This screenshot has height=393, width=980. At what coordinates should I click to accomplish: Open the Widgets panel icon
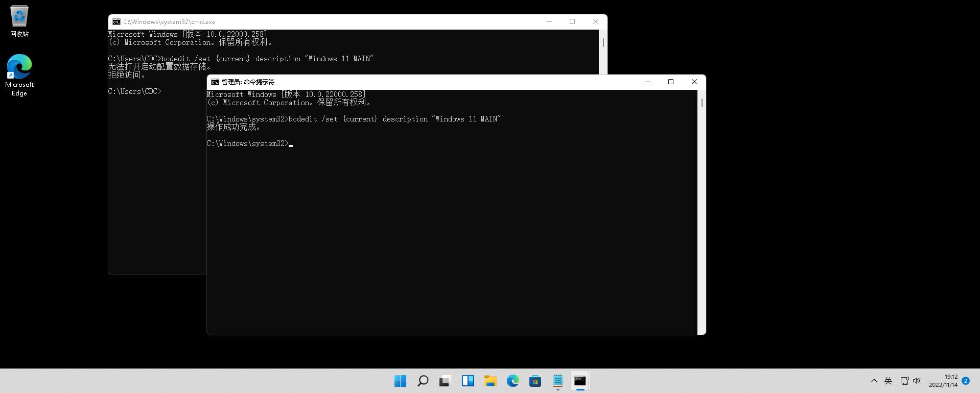pyautogui.click(x=468, y=381)
